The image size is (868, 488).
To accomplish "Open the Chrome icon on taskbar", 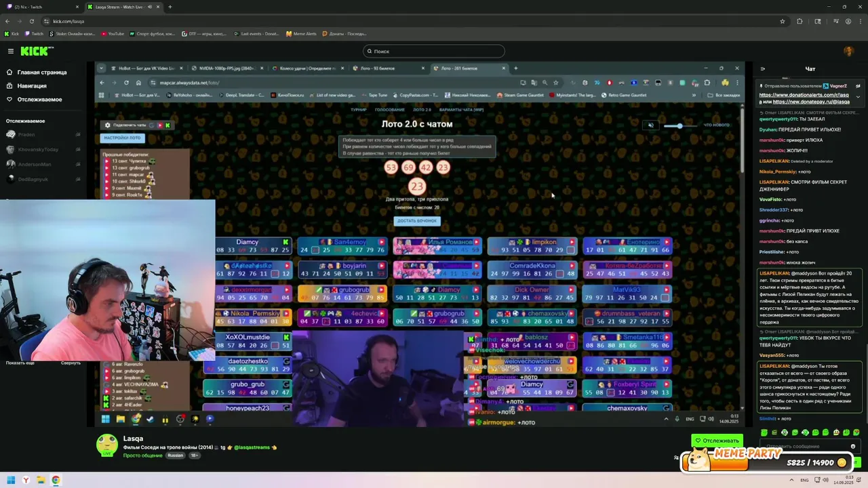I will tap(56, 480).
